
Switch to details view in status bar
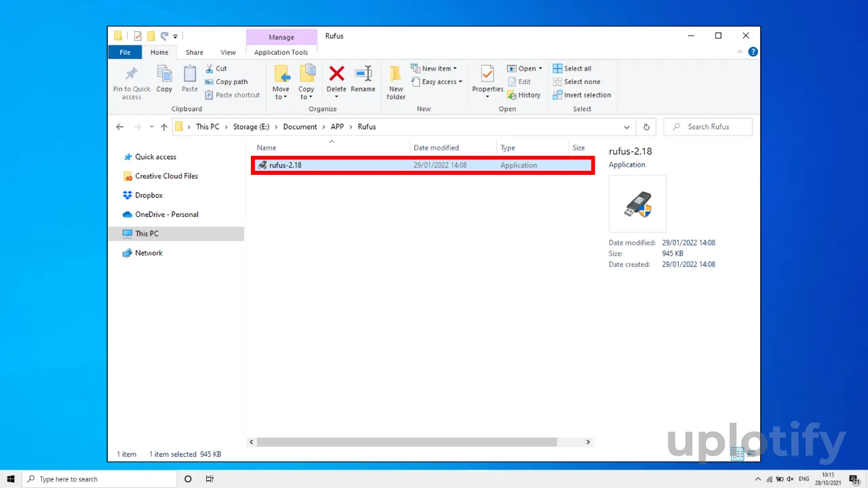(738, 454)
